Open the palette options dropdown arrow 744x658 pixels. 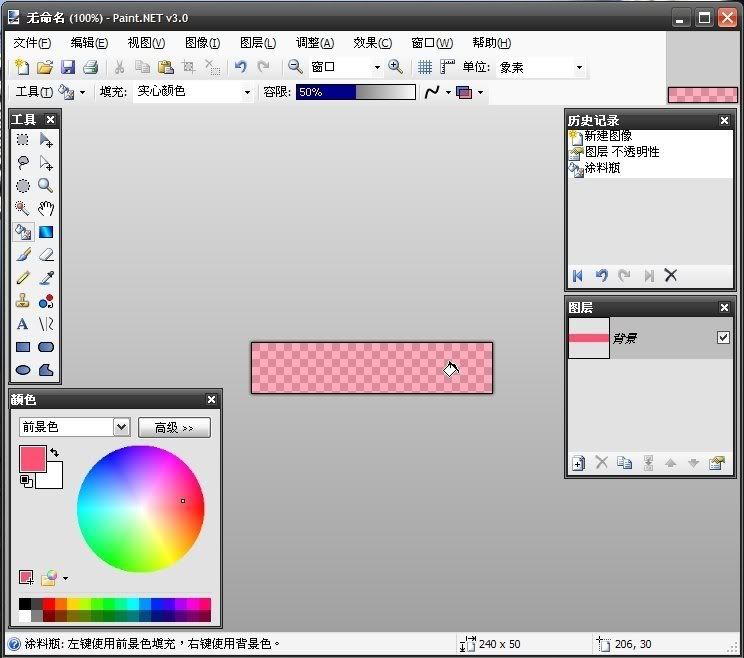point(65,578)
